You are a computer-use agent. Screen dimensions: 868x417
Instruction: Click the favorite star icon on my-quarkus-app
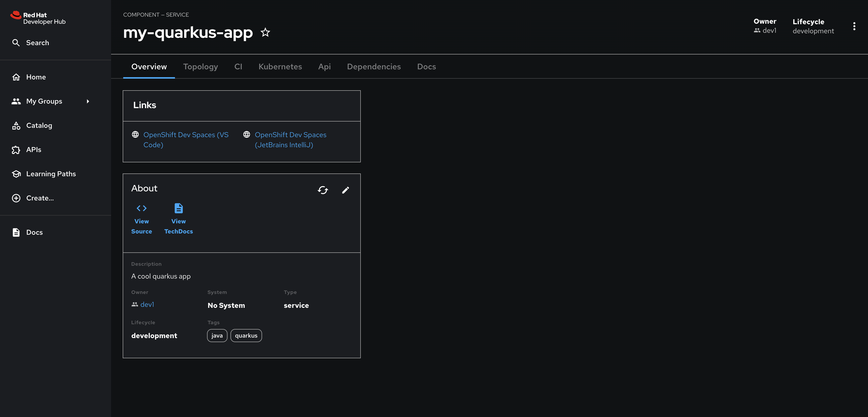click(265, 32)
